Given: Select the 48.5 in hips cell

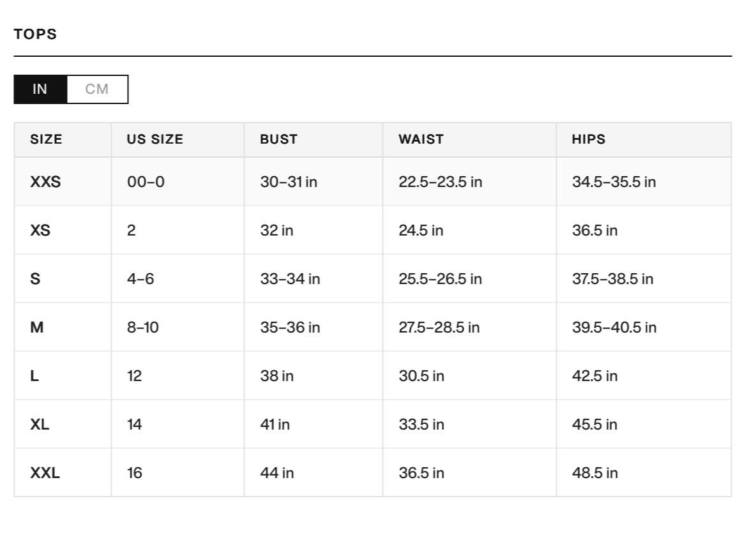Looking at the screenshot, I should [x=595, y=473].
